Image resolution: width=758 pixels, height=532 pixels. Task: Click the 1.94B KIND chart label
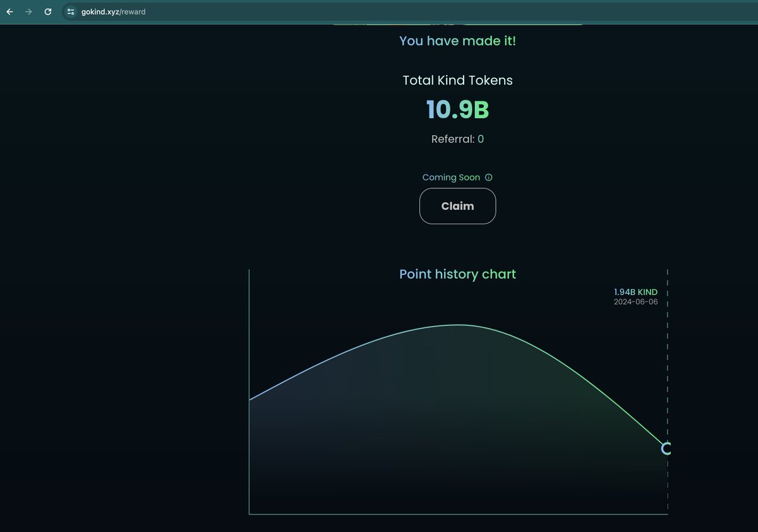[x=635, y=293]
